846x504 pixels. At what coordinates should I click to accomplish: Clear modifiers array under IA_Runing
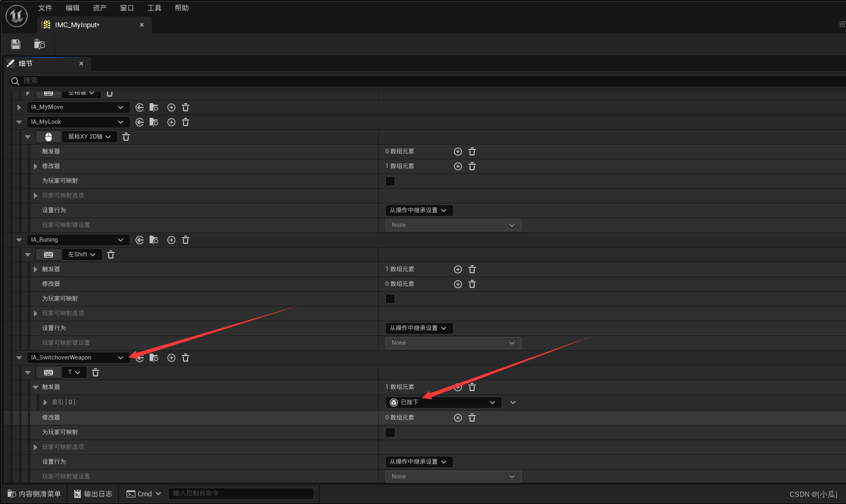click(x=472, y=284)
